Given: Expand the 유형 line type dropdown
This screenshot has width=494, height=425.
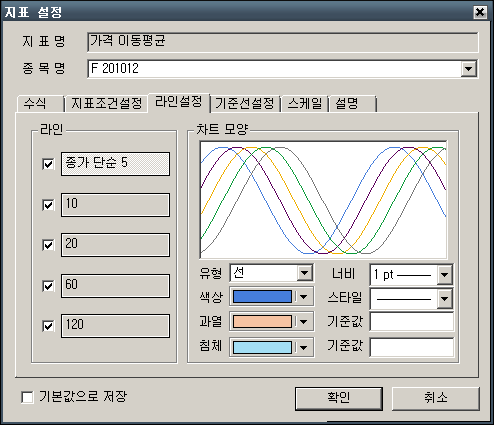Looking at the screenshot, I should pos(305,273).
